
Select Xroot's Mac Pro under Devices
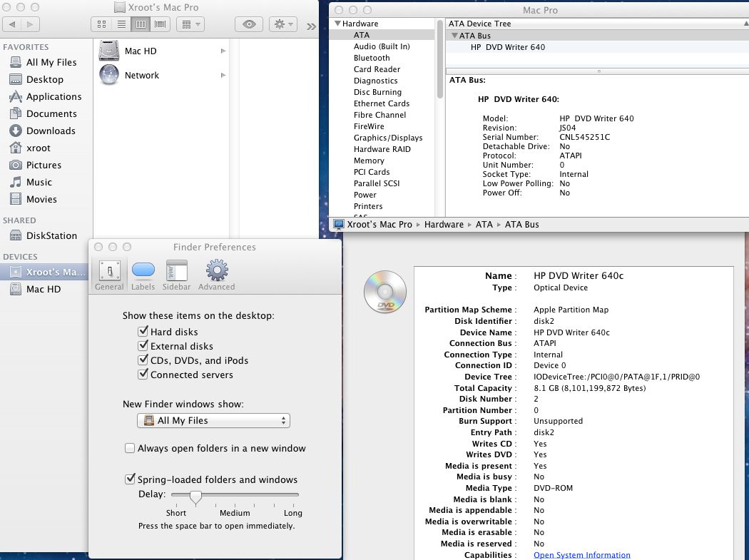click(x=44, y=272)
